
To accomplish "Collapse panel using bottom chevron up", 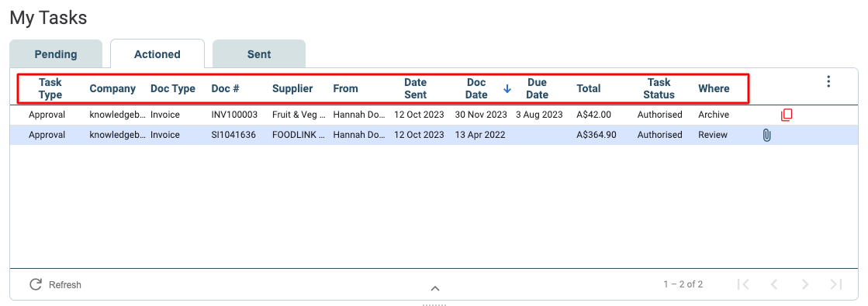I will [435, 288].
